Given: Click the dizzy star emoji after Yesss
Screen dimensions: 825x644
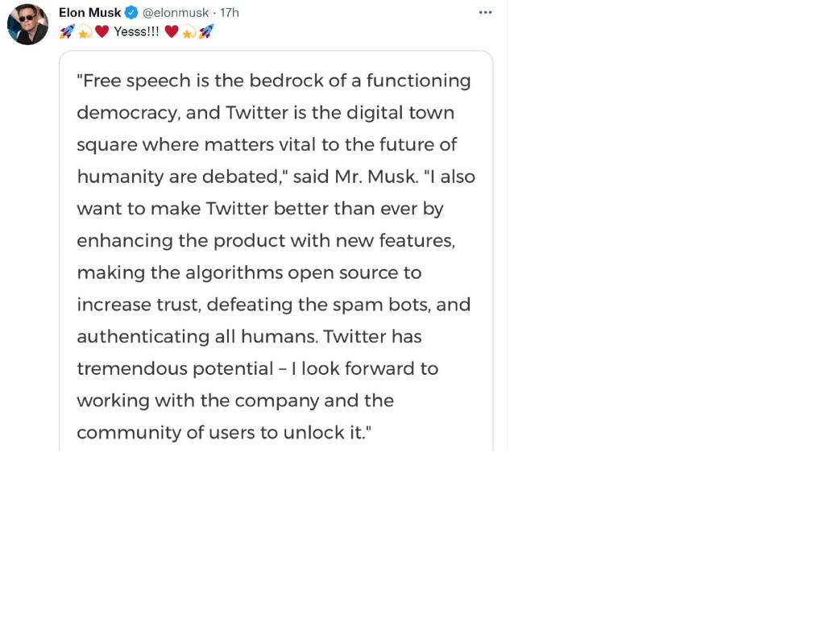Looking at the screenshot, I should click(189, 31).
